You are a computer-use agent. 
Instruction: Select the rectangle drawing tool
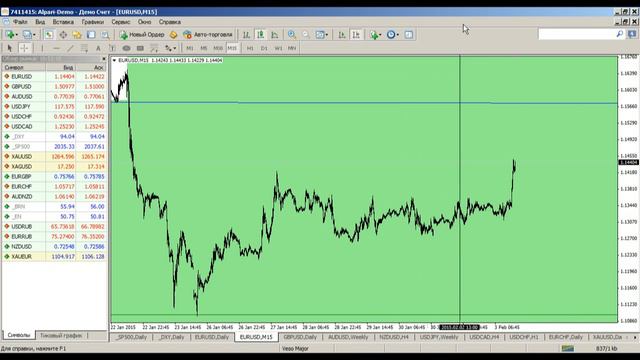click(x=140, y=48)
